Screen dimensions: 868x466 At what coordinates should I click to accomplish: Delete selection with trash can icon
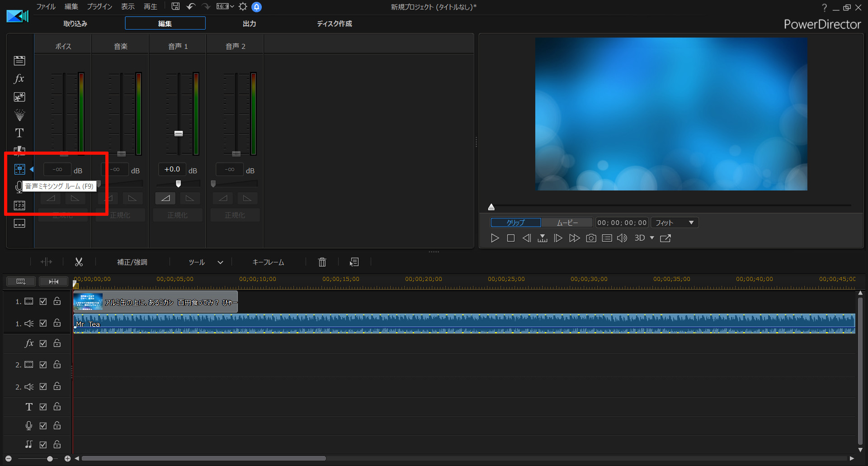322,262
